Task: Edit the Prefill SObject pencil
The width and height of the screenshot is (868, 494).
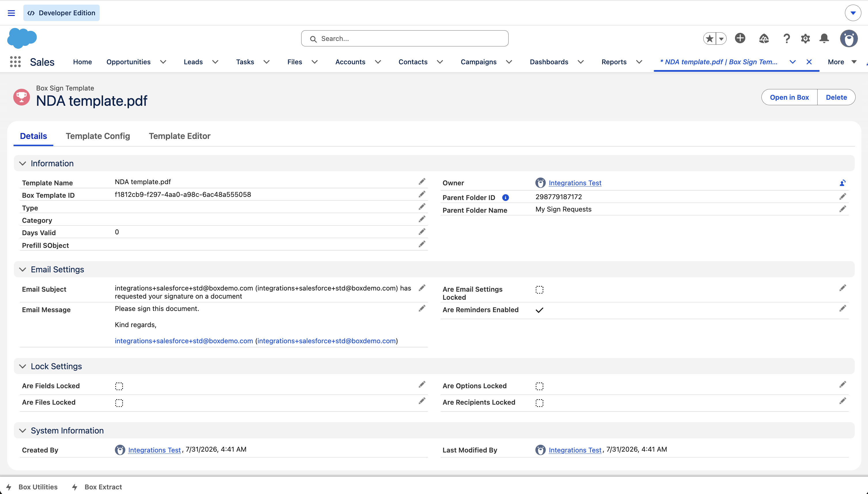Action: tap(422, 244)
